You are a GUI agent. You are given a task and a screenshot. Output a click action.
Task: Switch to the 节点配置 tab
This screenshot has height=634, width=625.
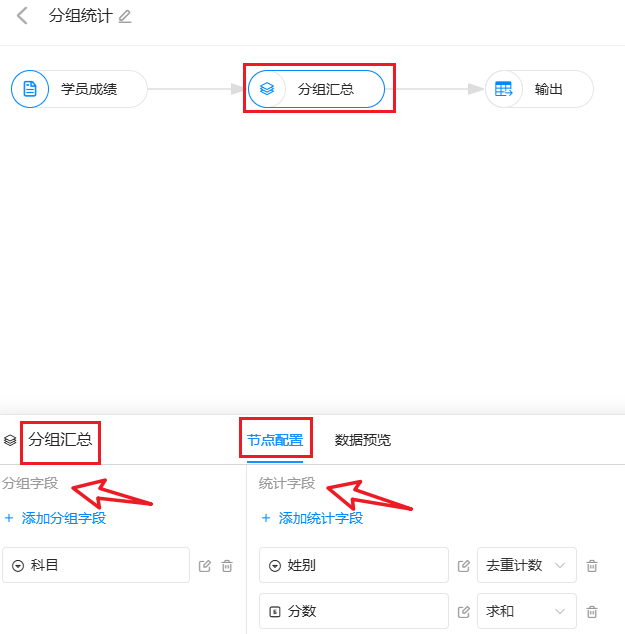pos(275,440)
